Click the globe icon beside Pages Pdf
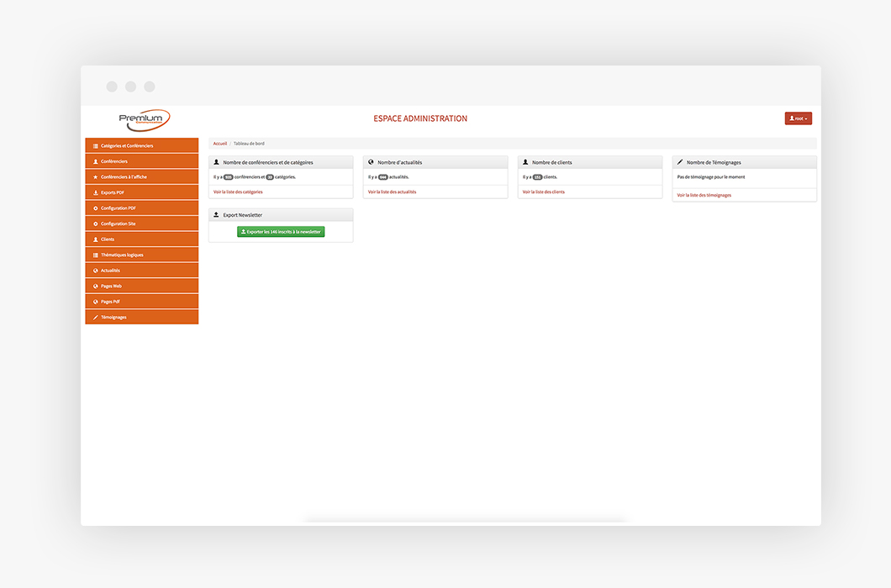Viewport: 891px width, 588px height. click(96, 302)
